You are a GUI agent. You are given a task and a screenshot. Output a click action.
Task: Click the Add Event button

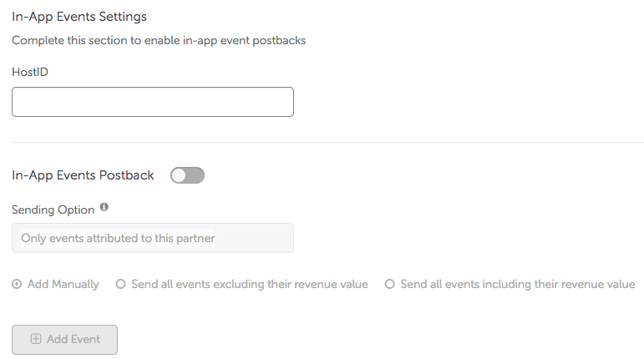pos(64,340)
